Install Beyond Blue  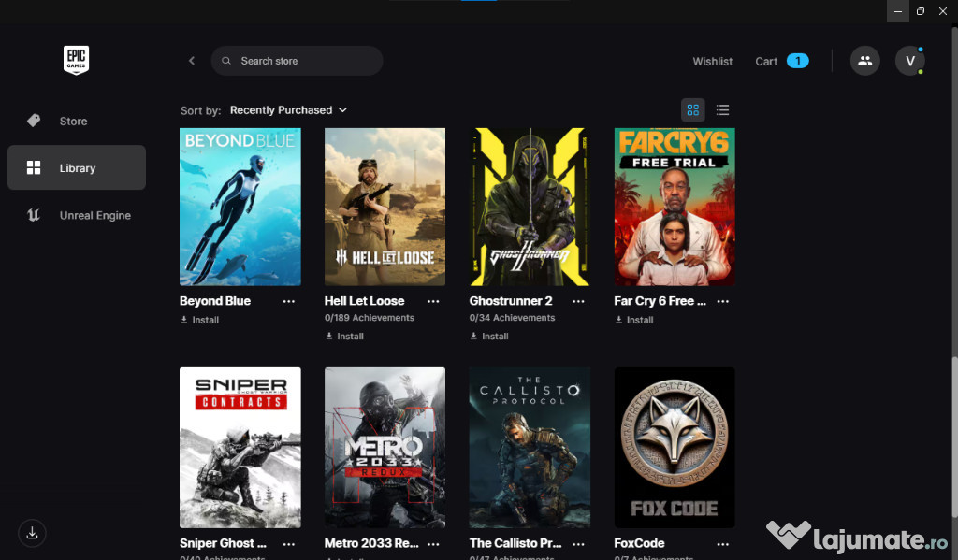[x=200, y=320]
